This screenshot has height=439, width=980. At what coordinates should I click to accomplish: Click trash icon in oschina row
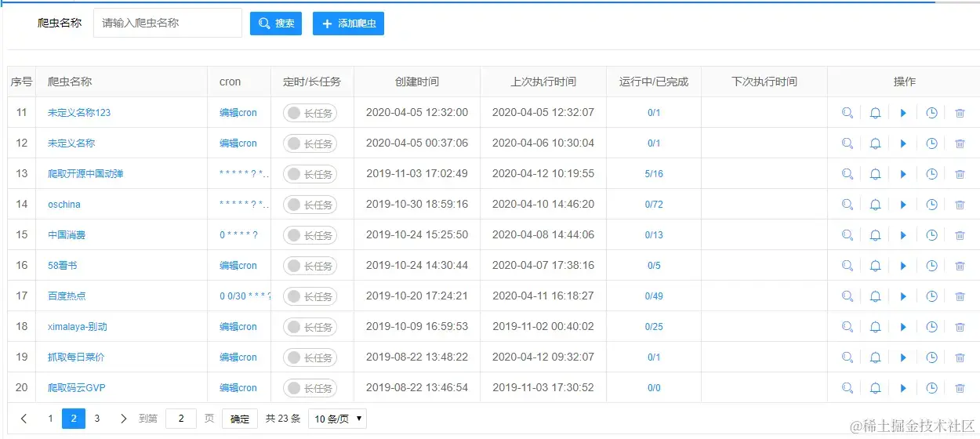[960, 205]
